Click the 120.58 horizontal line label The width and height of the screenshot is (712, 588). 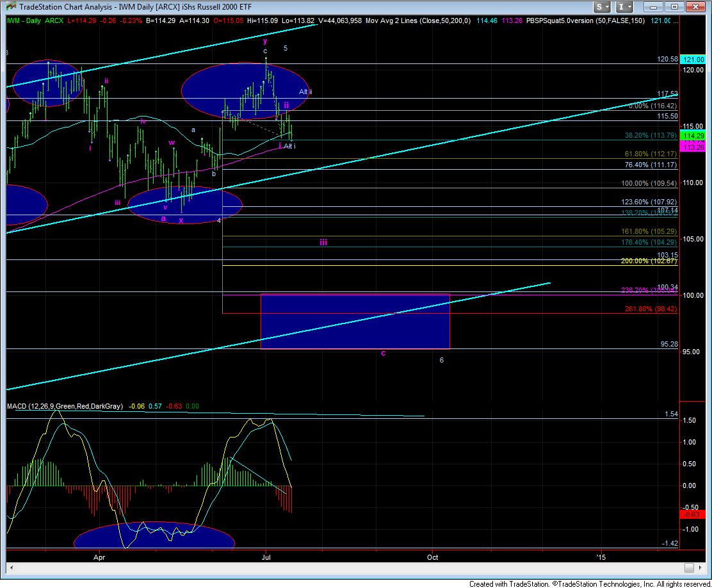coord(667,59)
